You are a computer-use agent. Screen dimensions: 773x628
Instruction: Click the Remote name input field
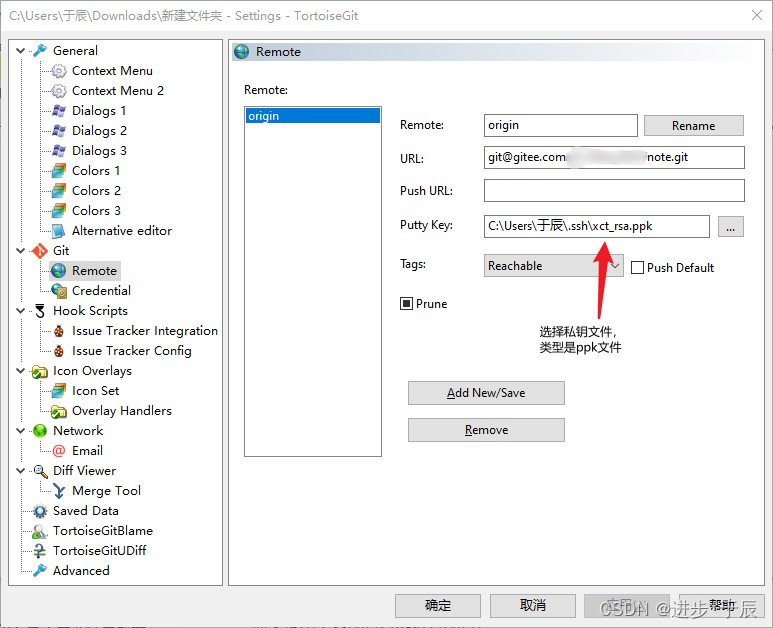coord(561,125)
